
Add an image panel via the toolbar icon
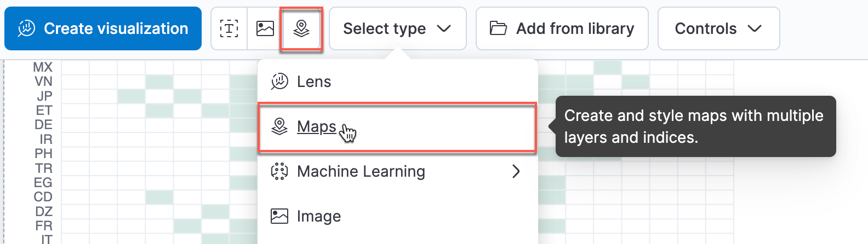tap(265, 28)
